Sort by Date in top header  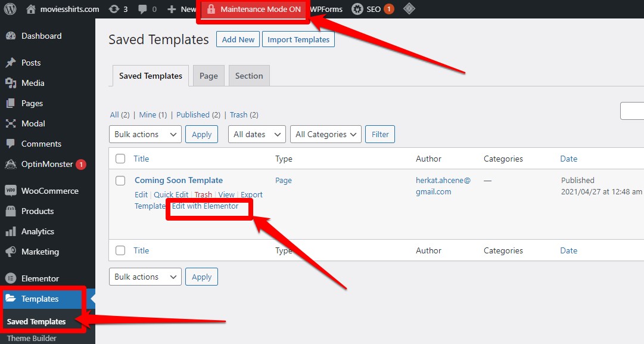[x=569, y=159]
